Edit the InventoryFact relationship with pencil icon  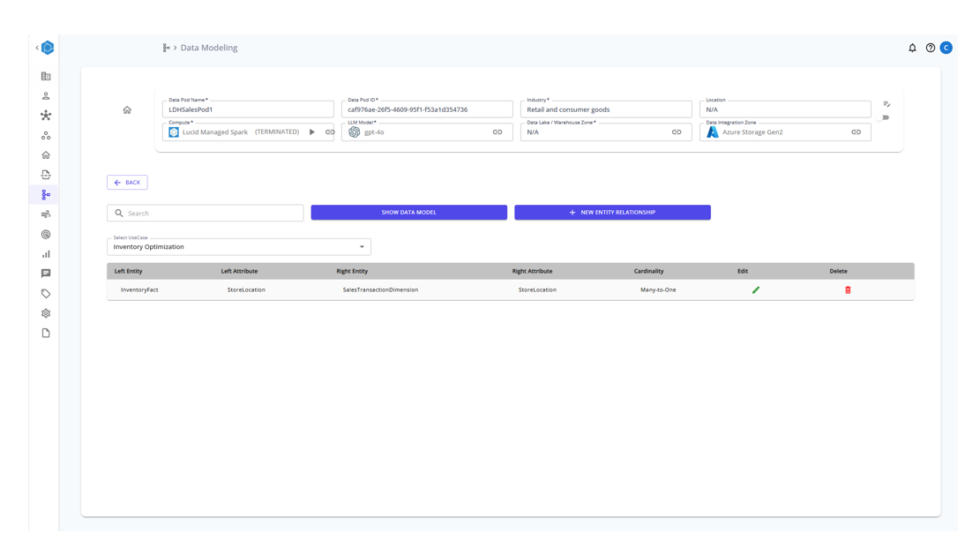pos(756,290)
